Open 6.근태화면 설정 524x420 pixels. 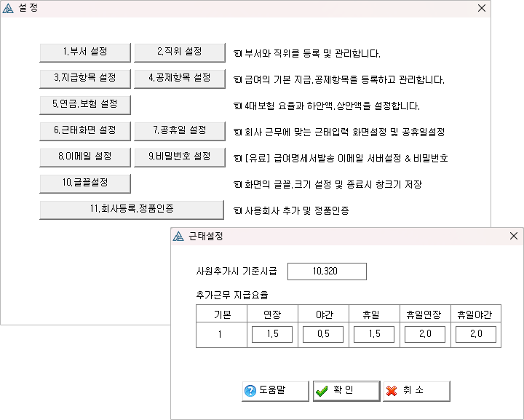[85, 131]
